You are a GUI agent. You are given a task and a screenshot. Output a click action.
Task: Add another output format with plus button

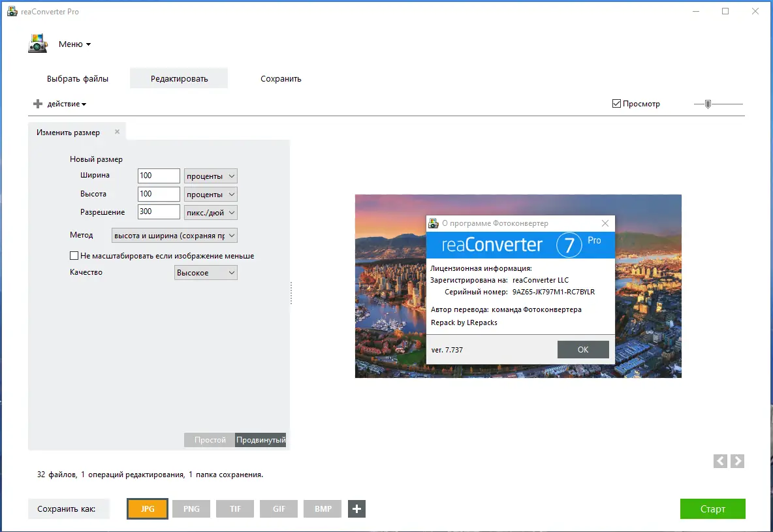click(357, 509)
